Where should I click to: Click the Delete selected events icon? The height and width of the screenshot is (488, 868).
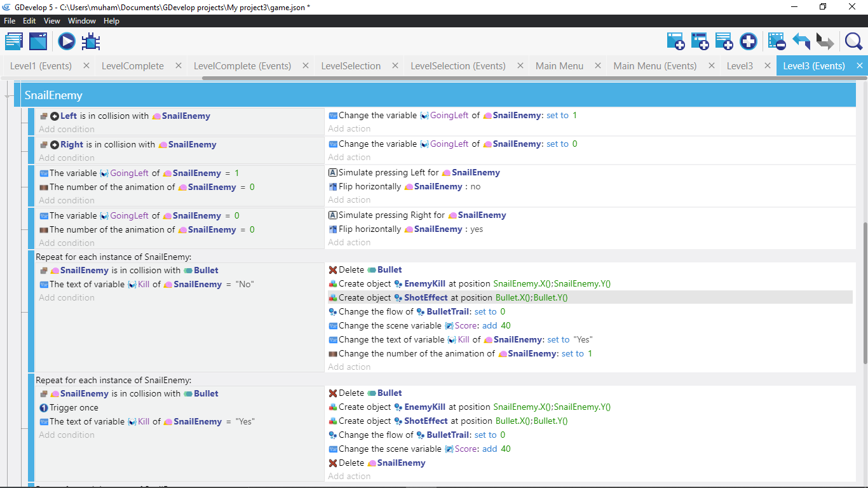776,42
